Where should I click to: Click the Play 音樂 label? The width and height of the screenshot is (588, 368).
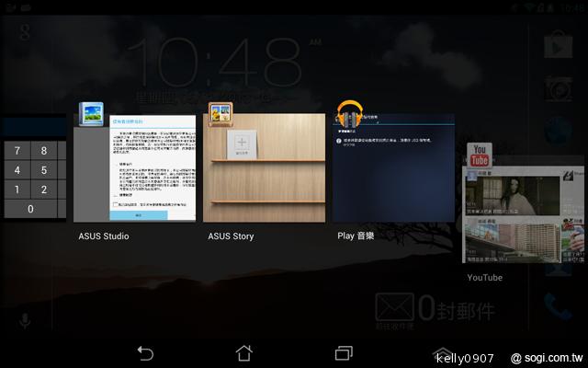[x=356, y=236]
